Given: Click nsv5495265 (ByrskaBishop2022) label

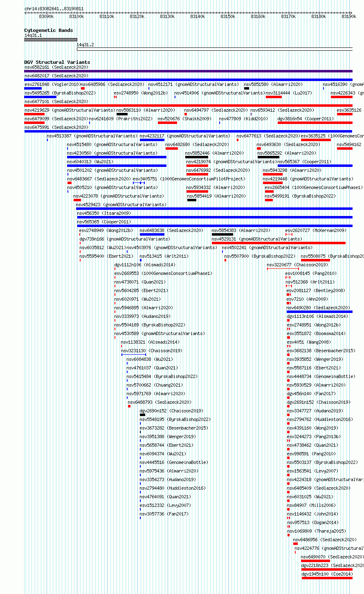Looking at the screenshot, I should [x=60, y=93].
